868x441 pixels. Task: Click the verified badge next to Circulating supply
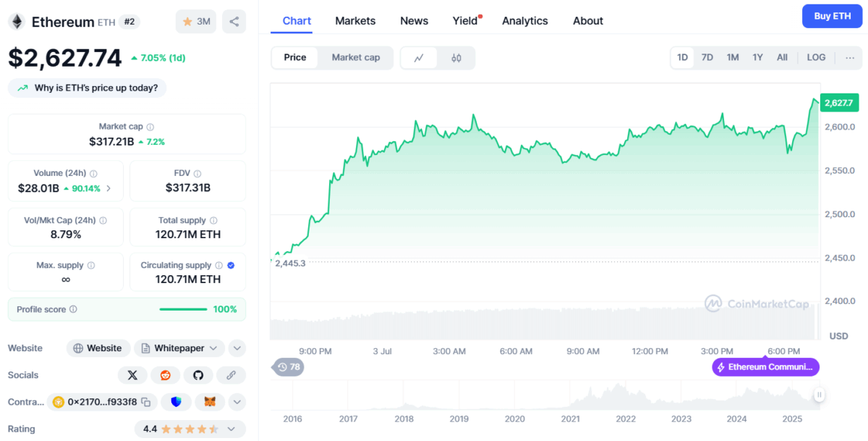231,266
